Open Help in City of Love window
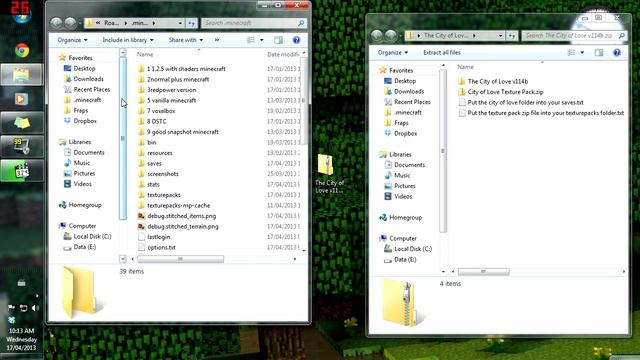The image size is (640, 360). pos(617,53)
